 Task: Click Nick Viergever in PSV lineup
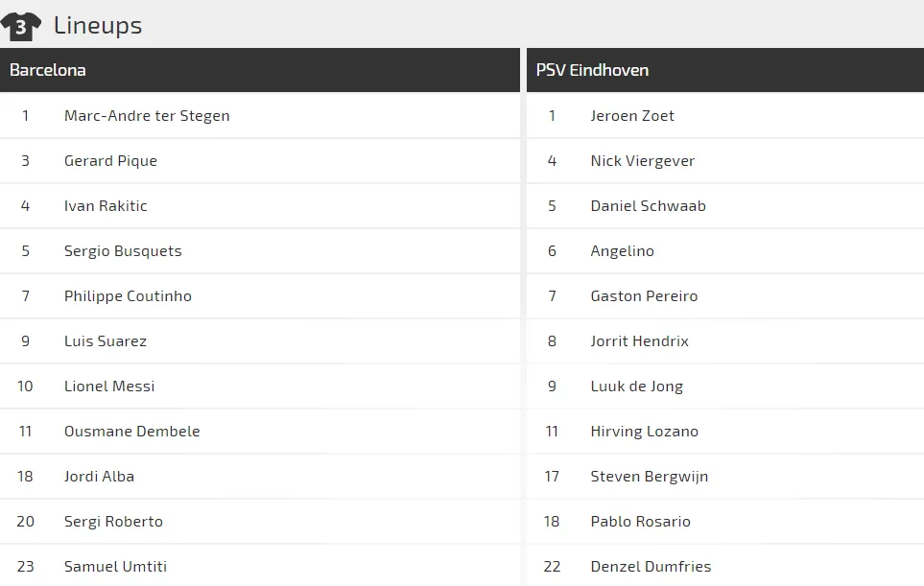pyautogui.click(x=643, y=161)
